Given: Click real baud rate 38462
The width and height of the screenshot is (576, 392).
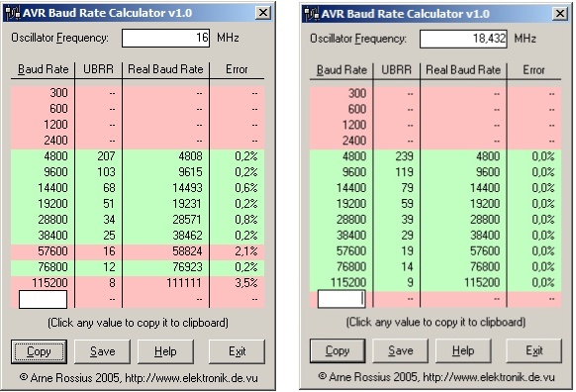Looking at the screenshot, I should [187, 236].
